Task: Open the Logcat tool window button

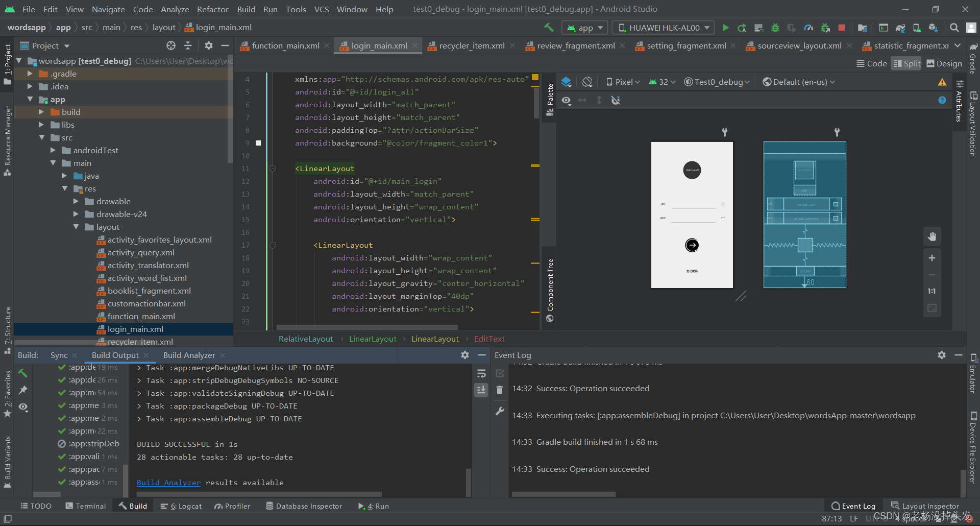Action: 181,506
